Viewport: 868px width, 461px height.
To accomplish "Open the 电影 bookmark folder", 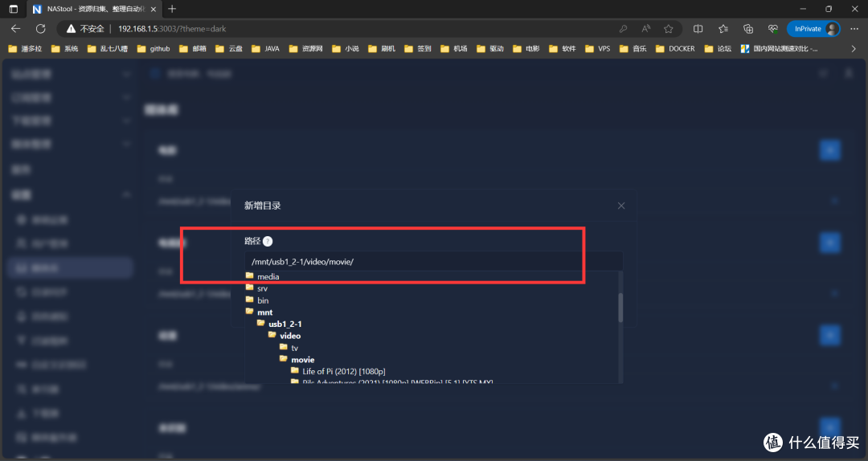I will click(526, 49).
